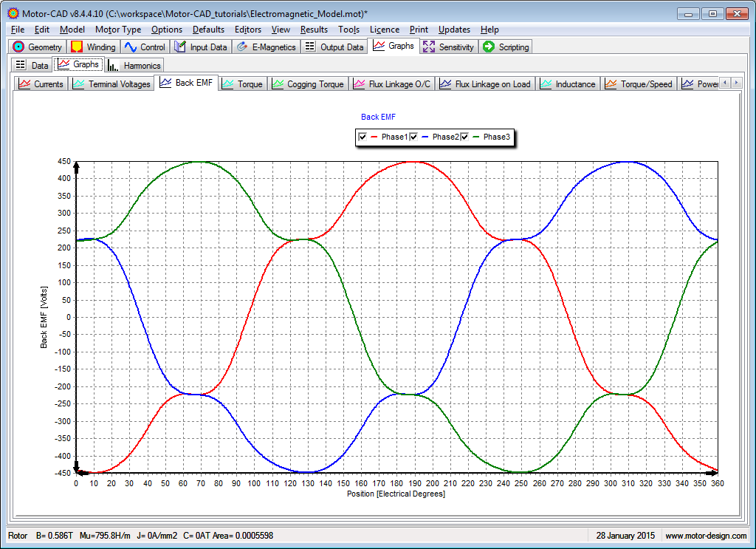Switch to the Cogging Torque tab
This screenshot has height=549, width=756.
point(308,84)
